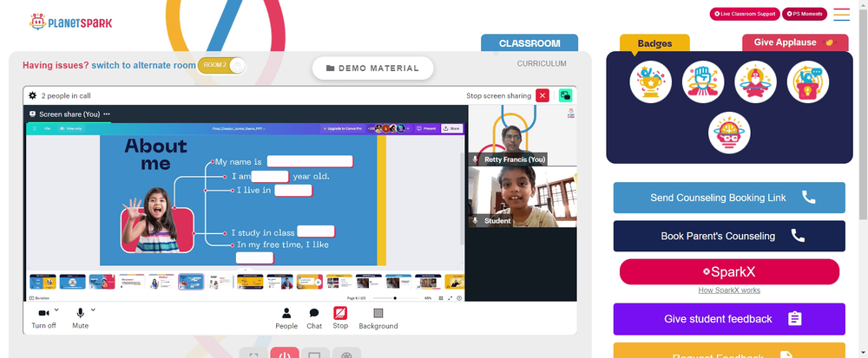Open Screen share three-dots options

point(107,114)
